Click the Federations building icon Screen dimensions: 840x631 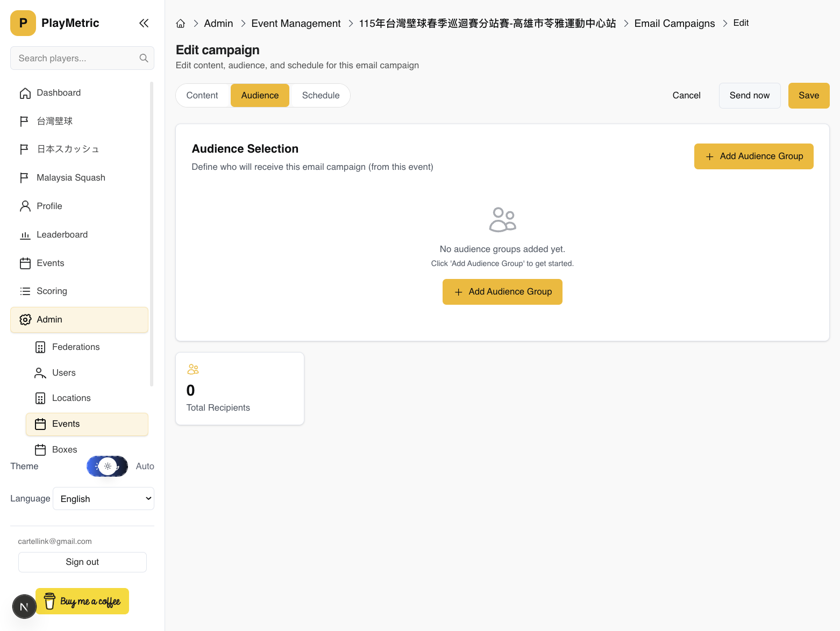pos(40,347)
